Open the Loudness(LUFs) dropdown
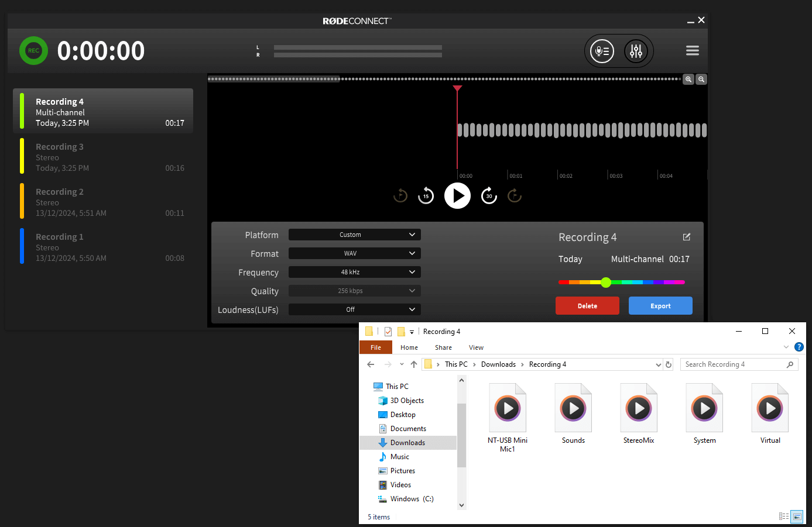The height and width of the screenshot is (527, 812). [354, 309]
